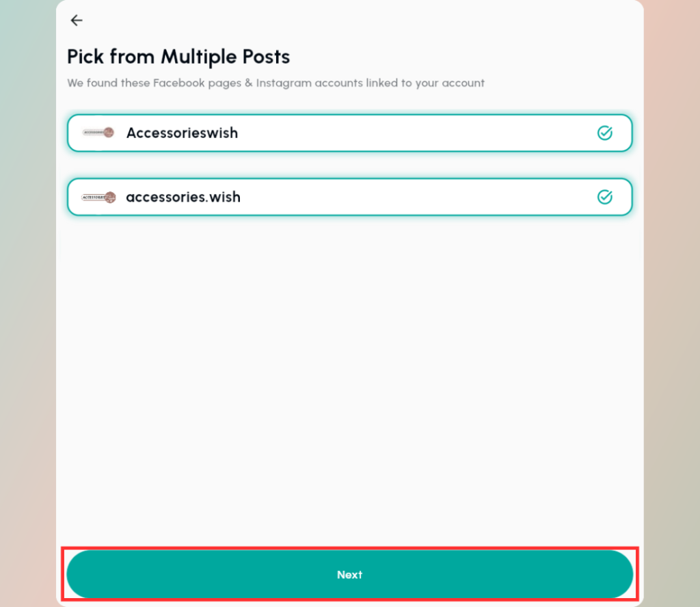The height and width of the screenshot is (607, 700).
Task: Click the gap between the two account cards
Action: [349, 165]
